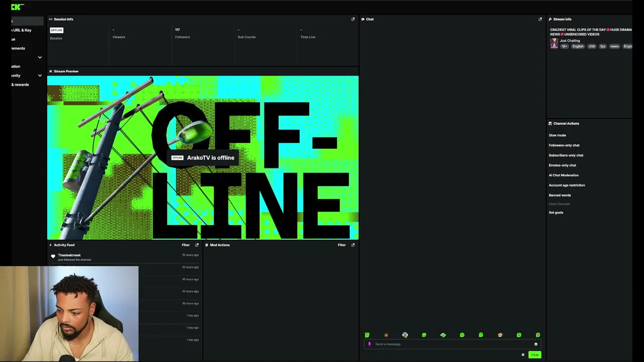Click the first 'English' stream tag
Viewport: 644px width, 362px height.
tap(578, 46)
